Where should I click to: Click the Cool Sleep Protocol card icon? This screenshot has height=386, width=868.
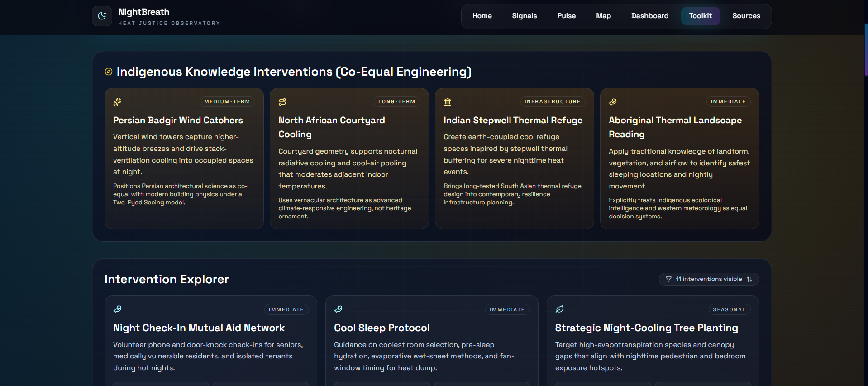[x=338, y=309]
